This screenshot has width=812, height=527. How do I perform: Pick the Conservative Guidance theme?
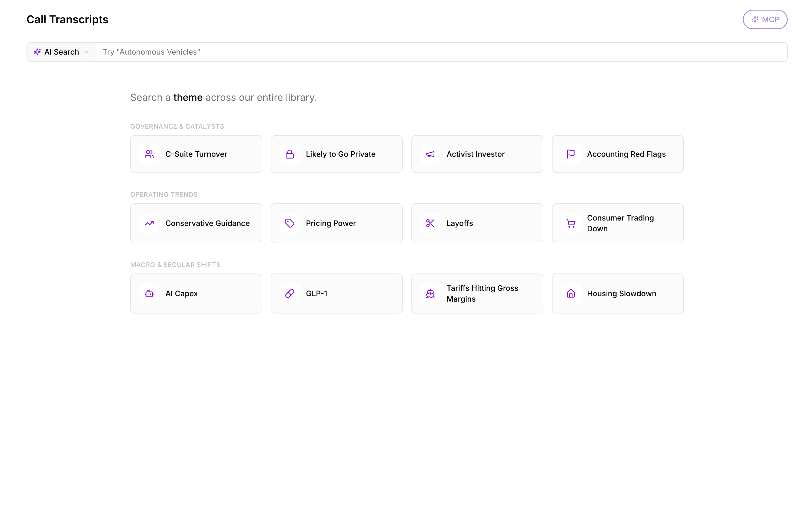coord(196,224)
